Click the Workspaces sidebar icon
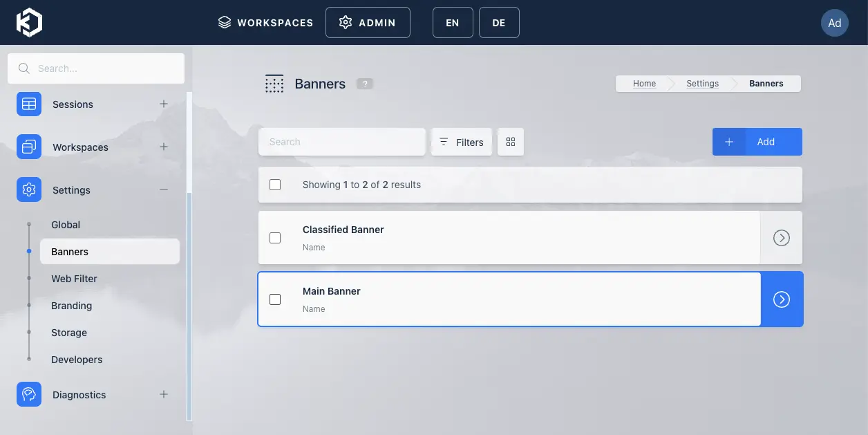 [28, 147]
